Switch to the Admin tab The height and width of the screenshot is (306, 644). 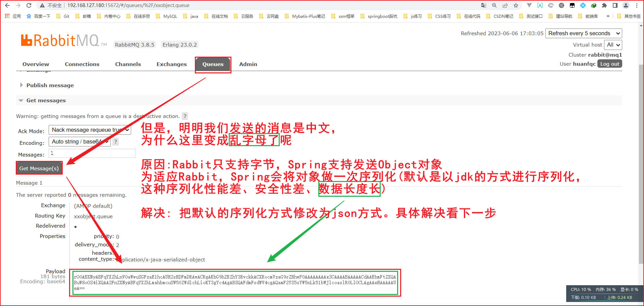point(248,64)
